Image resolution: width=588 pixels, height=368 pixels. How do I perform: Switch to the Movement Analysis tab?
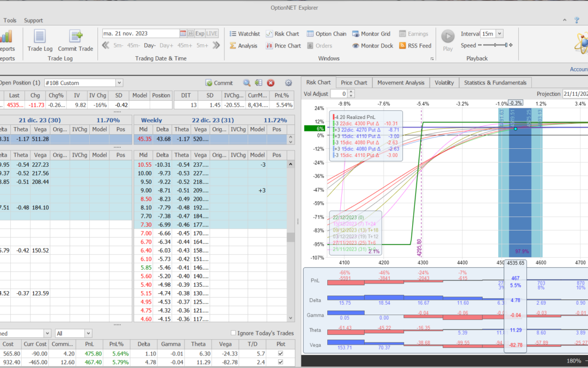tap(401, 82)
